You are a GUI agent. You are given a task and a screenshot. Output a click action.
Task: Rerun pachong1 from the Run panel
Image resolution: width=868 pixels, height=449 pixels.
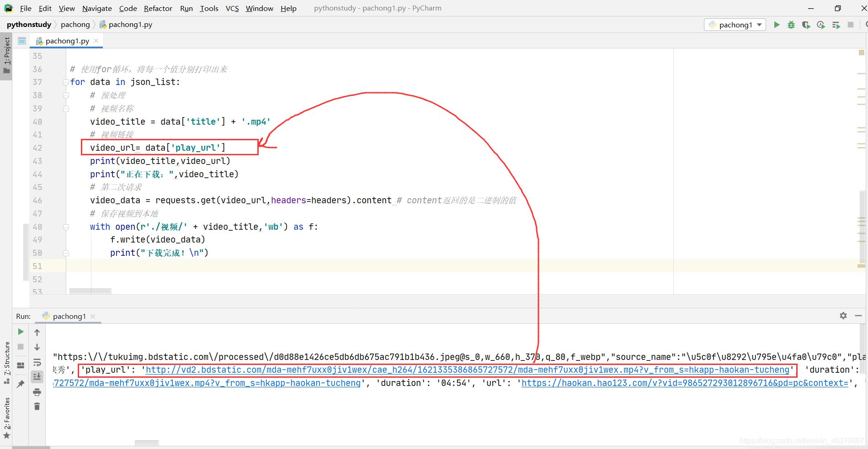21,332
